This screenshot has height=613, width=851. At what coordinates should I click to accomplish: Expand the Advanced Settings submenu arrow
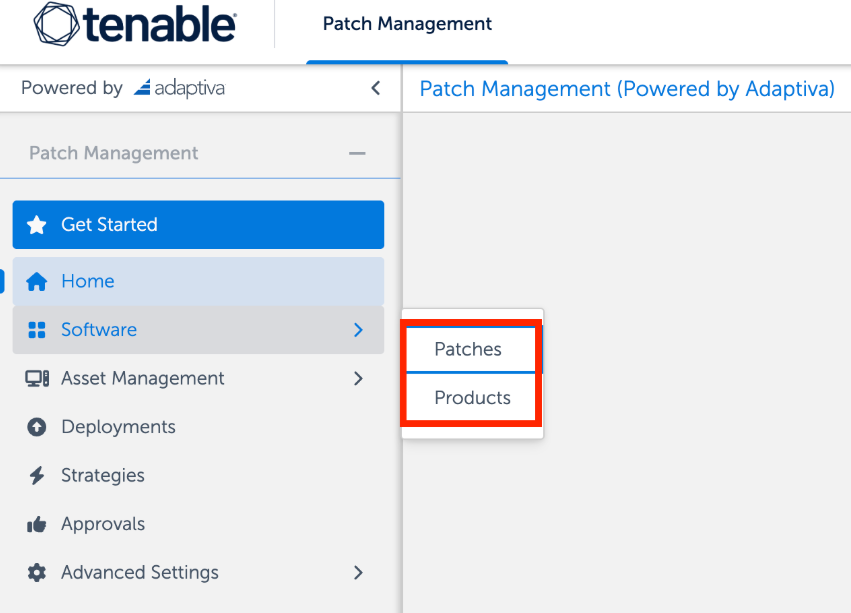(358, 573)
